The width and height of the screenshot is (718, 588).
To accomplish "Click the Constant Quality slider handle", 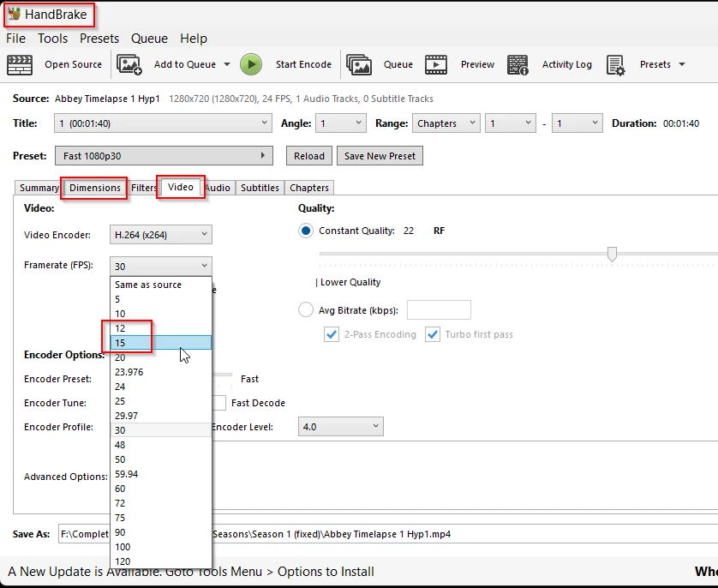I will click(612, 255).
